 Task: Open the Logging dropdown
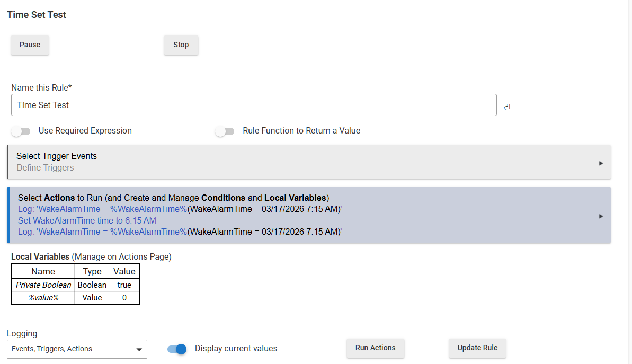[77, 349]
